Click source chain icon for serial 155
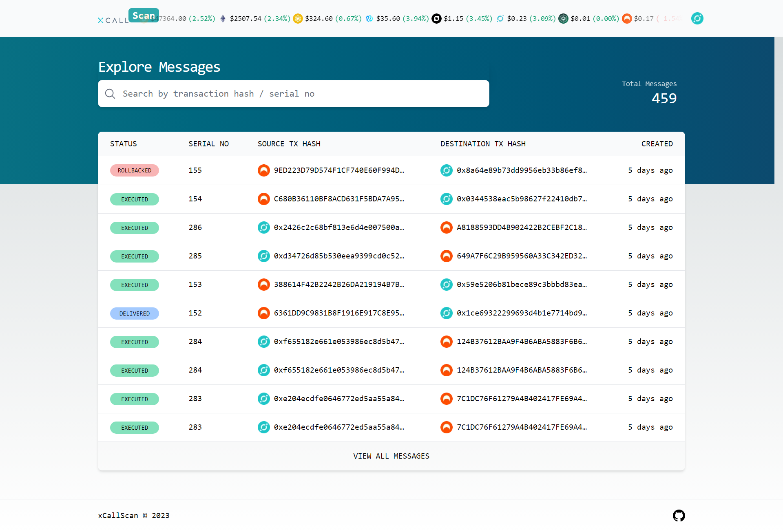783x532 pixels. [263, 170]
